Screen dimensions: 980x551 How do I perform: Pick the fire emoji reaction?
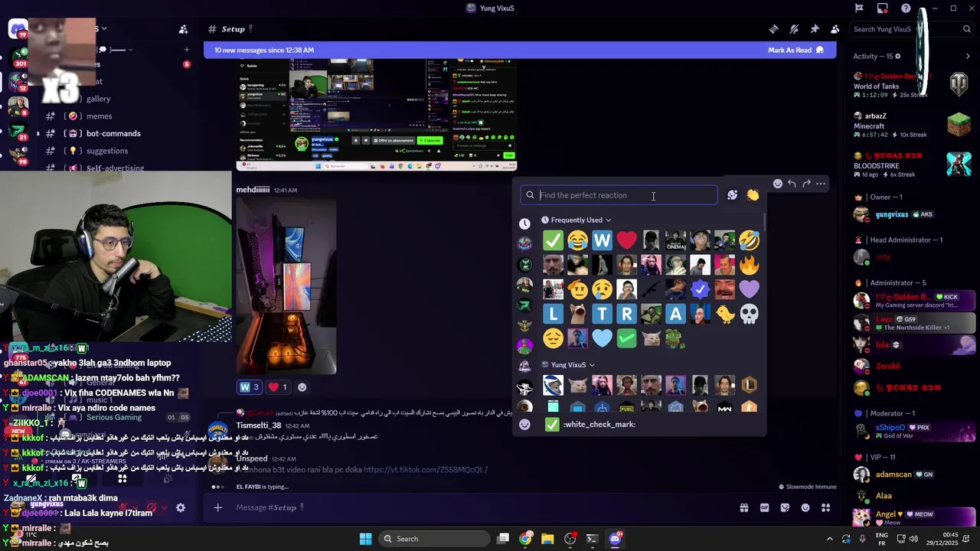749,265
